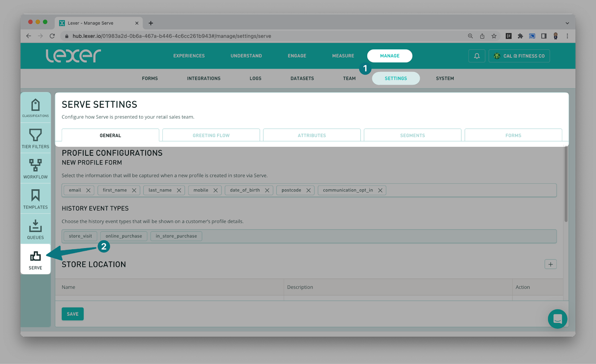Switch to the Attributes tab
Image resolution: width=596 pixels, height=364 pixels.
312,135
